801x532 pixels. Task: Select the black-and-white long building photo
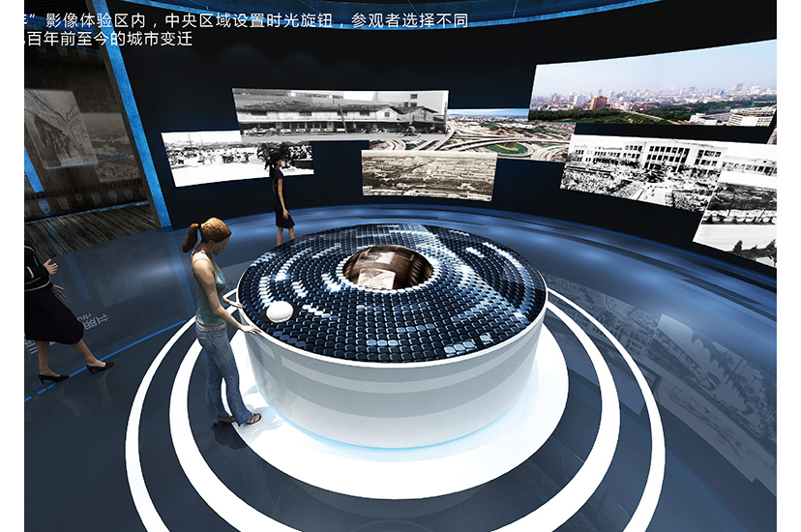[341, 113]
